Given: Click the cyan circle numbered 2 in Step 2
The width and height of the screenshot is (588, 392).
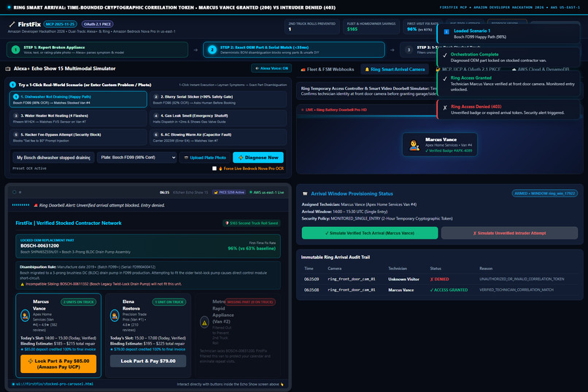Looking at the screenshot, I should click(212, 50).
